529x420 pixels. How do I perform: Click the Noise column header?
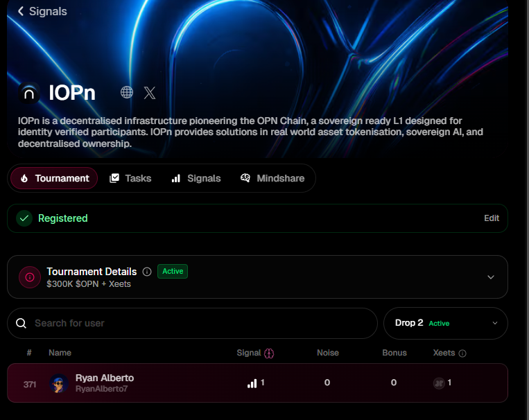tap(328, 353)
